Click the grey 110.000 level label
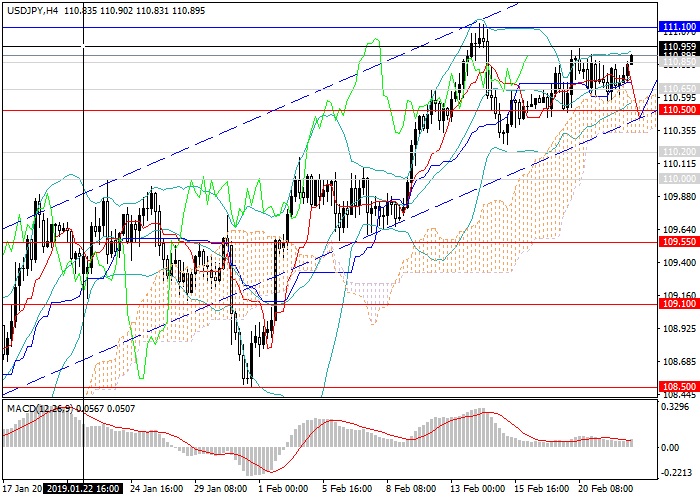This screenshot has height=500, width=700. coord(679,177)
